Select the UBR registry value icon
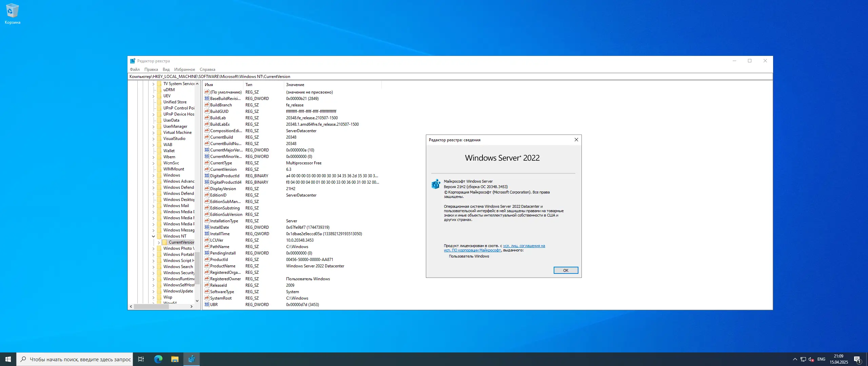Screen dimensions: 868x366 (x=207, y=305)
